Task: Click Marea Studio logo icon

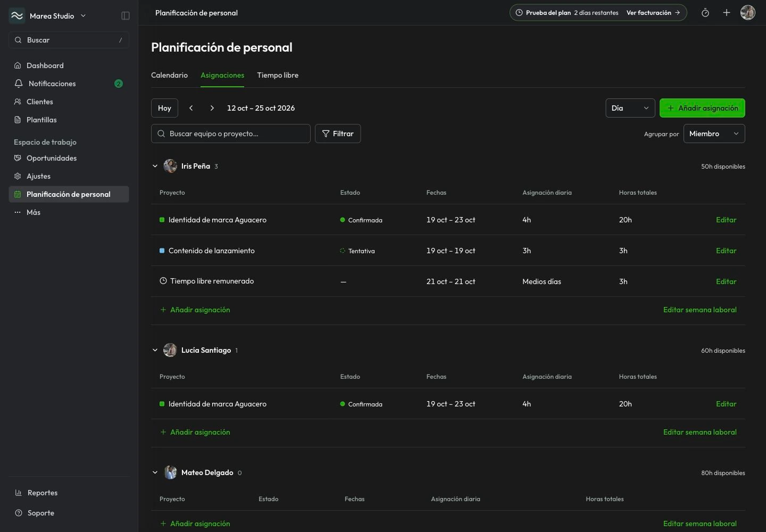Action: (17, 16)
